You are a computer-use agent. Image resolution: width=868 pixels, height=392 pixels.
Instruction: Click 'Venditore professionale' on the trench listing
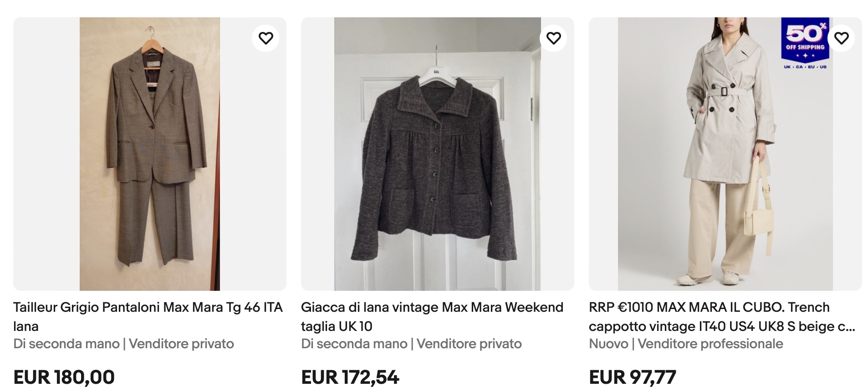click(x=710, y=344)
